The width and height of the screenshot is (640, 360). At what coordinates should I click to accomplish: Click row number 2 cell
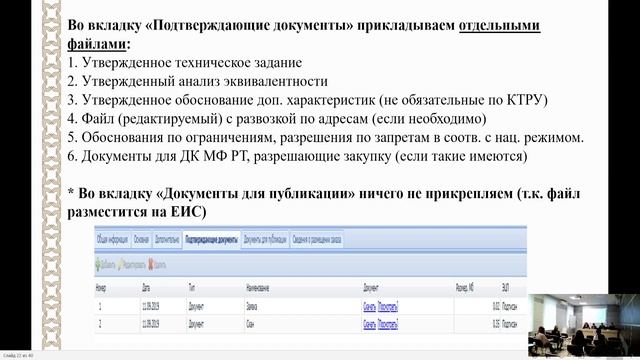(100, 324)
